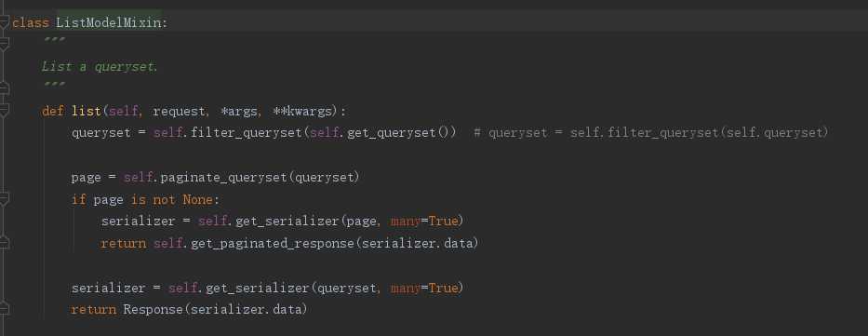This screenshot has height=336, width=868.
Task: Click the get_paginated_response method call
Action: point(273,244)
